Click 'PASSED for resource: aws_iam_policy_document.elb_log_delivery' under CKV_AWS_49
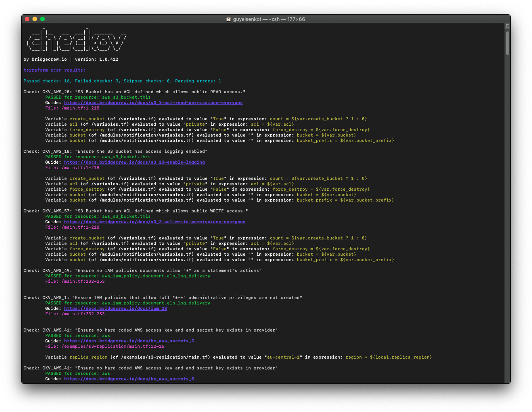Screen dimensions: 532x412 (x=128, y=276)
